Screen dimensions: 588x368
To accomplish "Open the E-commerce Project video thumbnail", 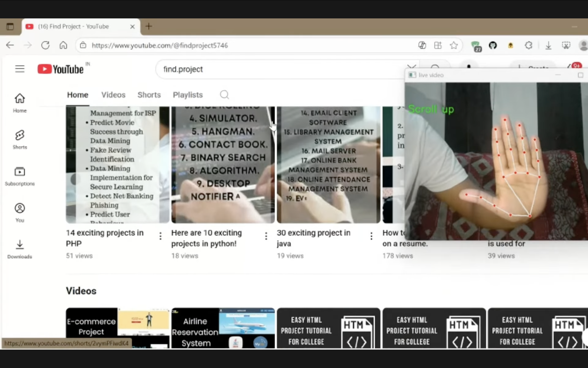I will point(118,328).
